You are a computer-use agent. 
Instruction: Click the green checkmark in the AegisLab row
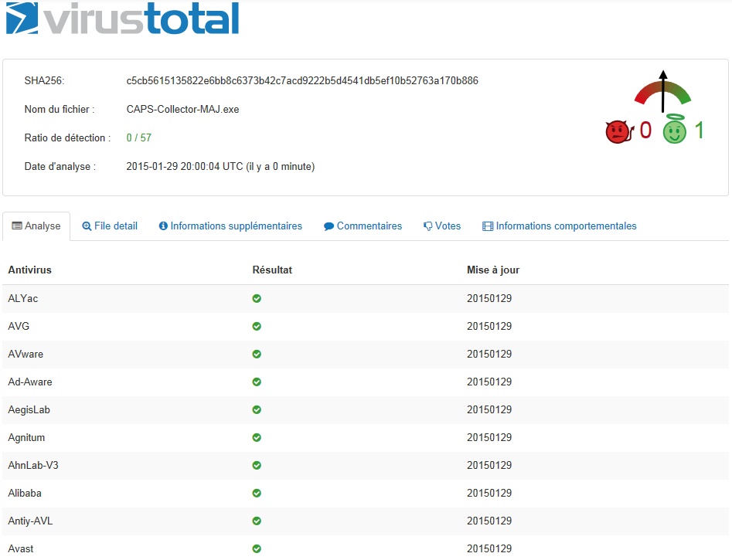pyautogui.click(x=257, y=409)
